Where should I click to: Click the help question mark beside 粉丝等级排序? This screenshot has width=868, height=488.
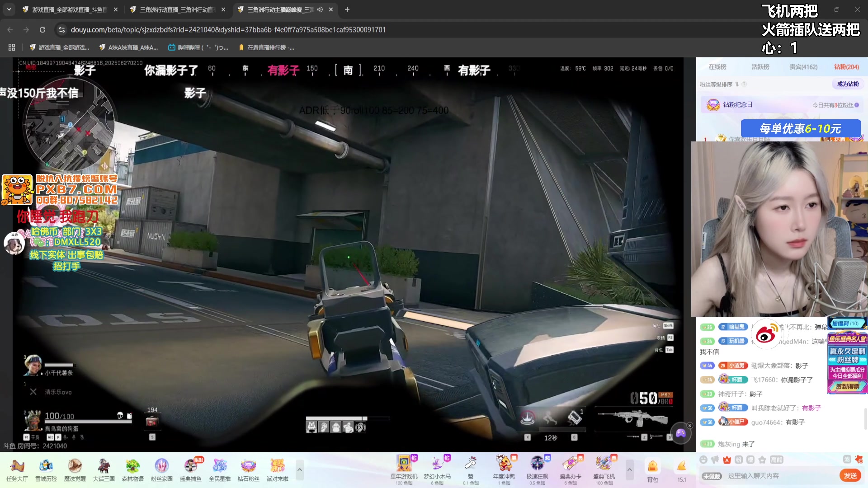(x=744, y=84)
